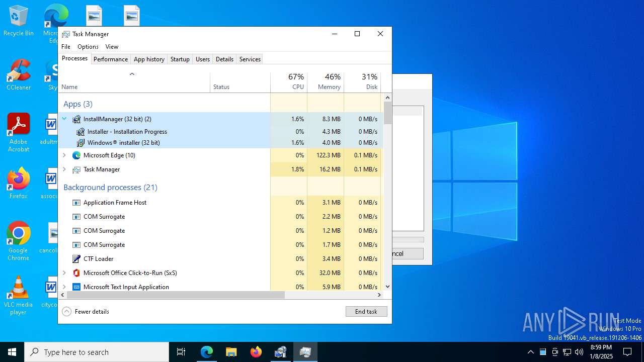The image size is (644, 362).
Task: Click scroll right arrow of process list
Action: point(379,295)
